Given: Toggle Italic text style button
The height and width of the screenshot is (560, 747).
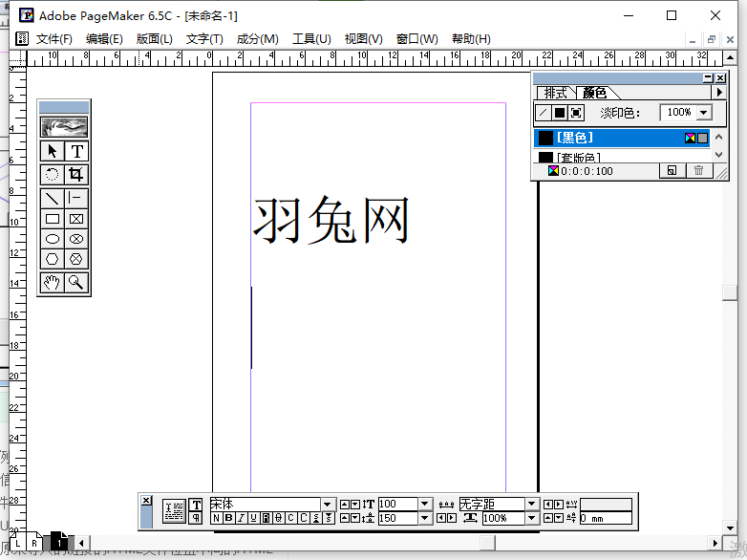Looking at the screenshot, I should 241,518.
